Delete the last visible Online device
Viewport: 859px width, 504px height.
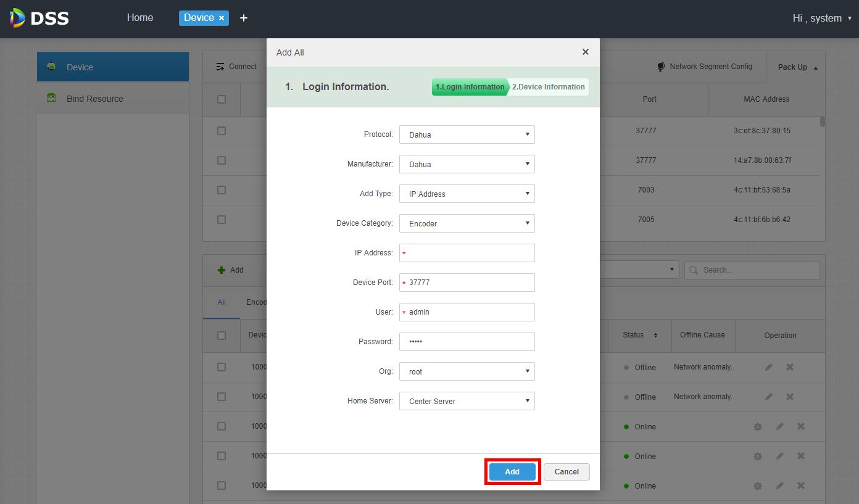pyautogui.click(x=801, y=485)
